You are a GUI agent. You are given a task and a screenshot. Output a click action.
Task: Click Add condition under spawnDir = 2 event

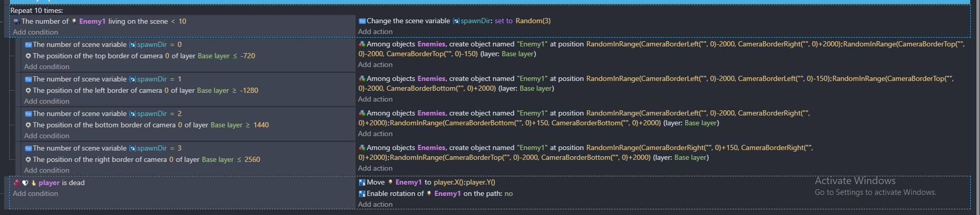click(47, 136)
